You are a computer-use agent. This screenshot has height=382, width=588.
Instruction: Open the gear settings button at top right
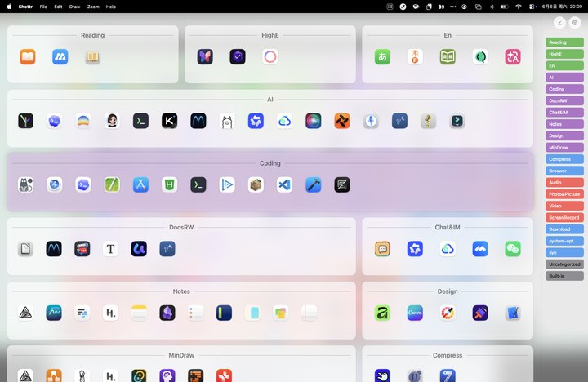575,23
